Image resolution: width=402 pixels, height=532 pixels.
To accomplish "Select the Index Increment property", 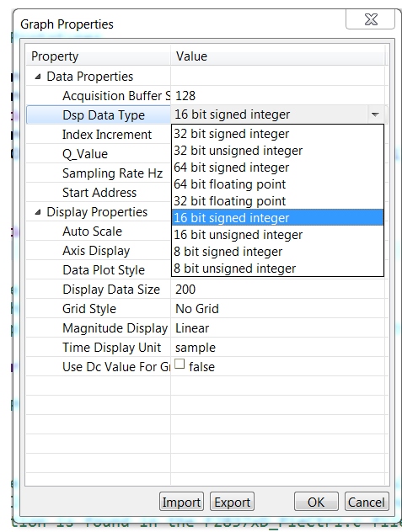I will click(x=107, y=135).
